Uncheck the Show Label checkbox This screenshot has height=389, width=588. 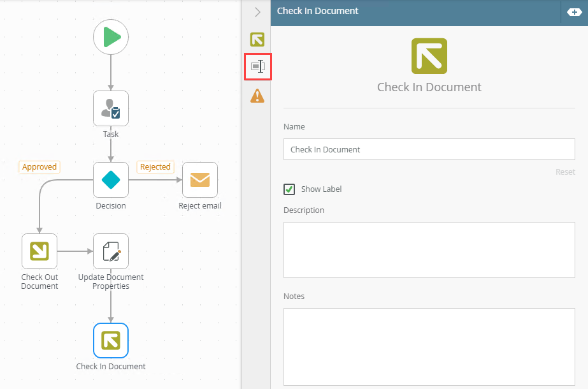coord(289,189)
